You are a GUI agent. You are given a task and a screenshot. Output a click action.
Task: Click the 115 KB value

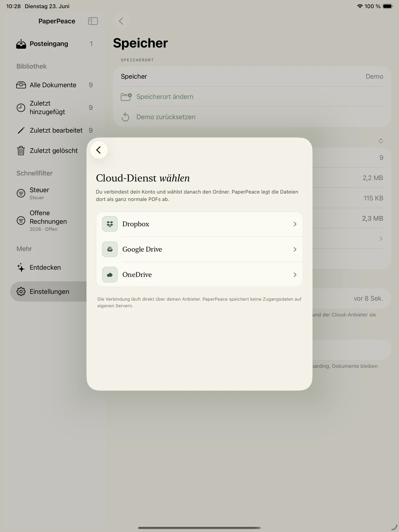pyautogui.click(x=373, y=198)
